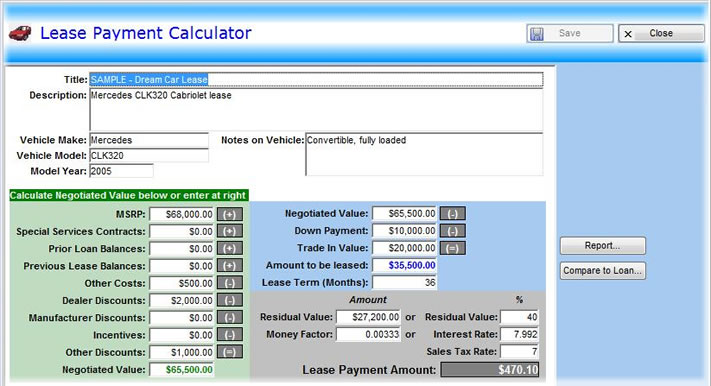Click the (=) button next to Other Discounts
Viewport: 711px width, 386px height.
tap(229, 352)
